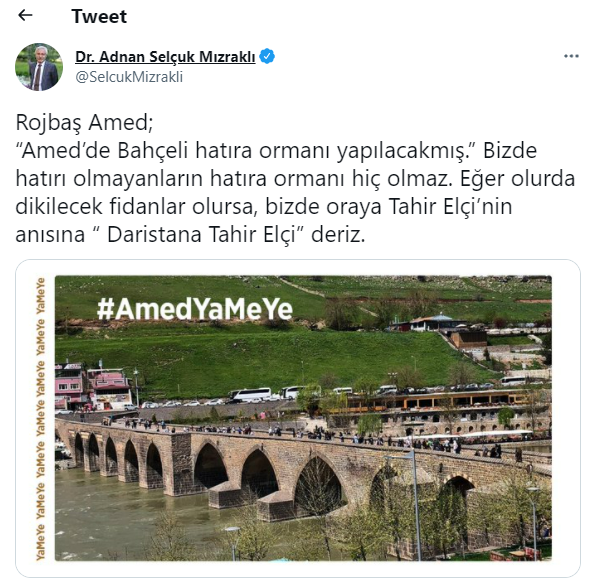Click the Tweet header title
Viewport: 593px width, 584px height.
[99, 16]
